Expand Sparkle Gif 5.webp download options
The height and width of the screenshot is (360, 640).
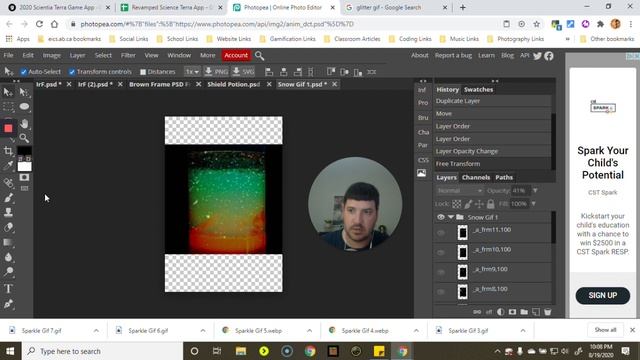coord(309,331)
